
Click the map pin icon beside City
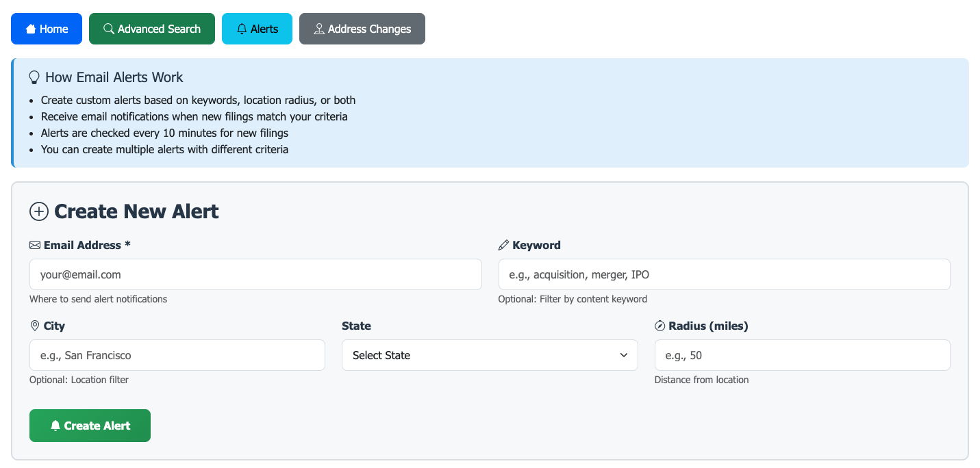pos(34,326)
